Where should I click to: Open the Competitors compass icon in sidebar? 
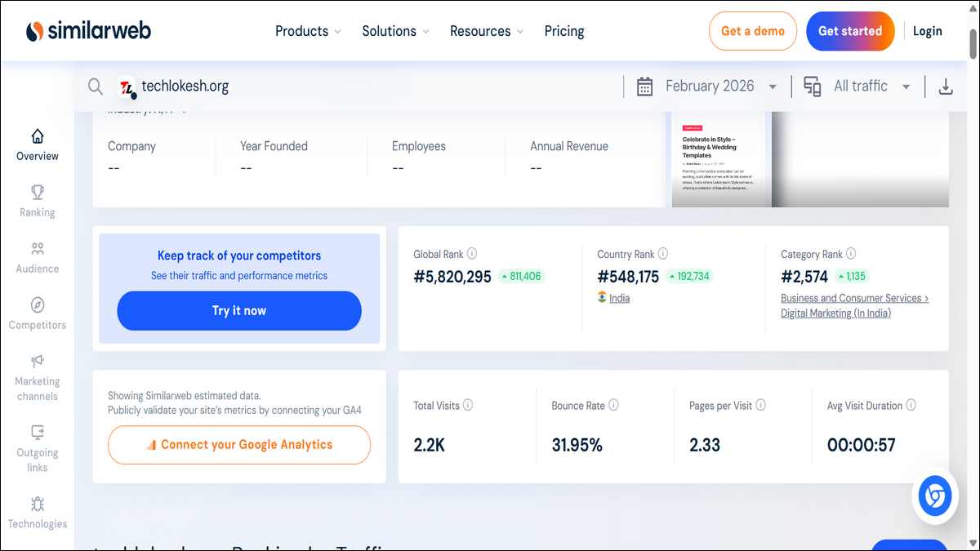[38, 305]
